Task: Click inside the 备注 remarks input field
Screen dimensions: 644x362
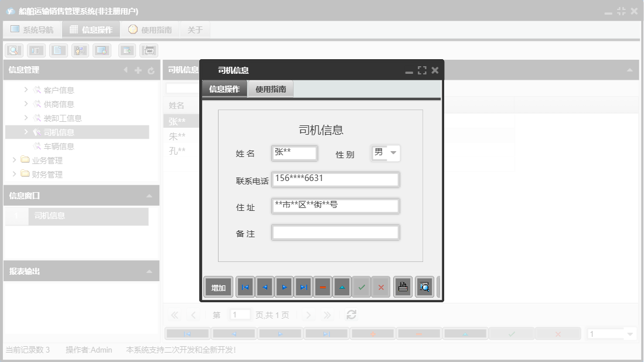Action: [x=334, y=232]
